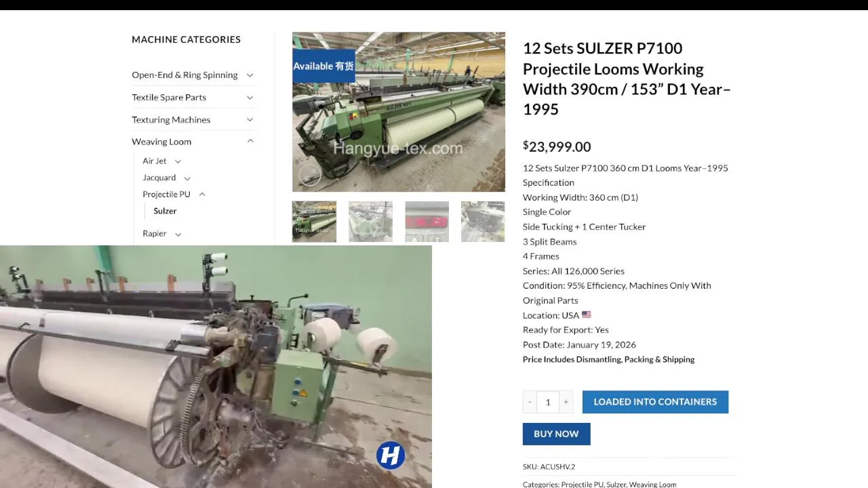Click the Available badge on product image

(323, 66)
